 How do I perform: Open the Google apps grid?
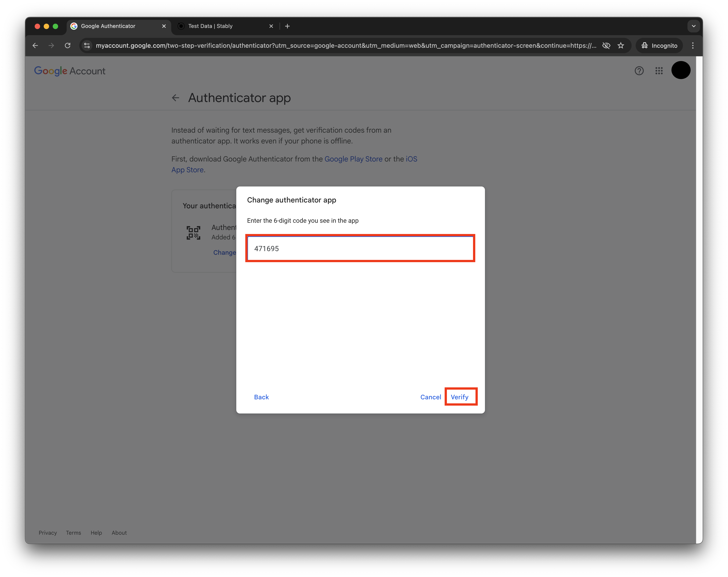click(x=659, y=70)
